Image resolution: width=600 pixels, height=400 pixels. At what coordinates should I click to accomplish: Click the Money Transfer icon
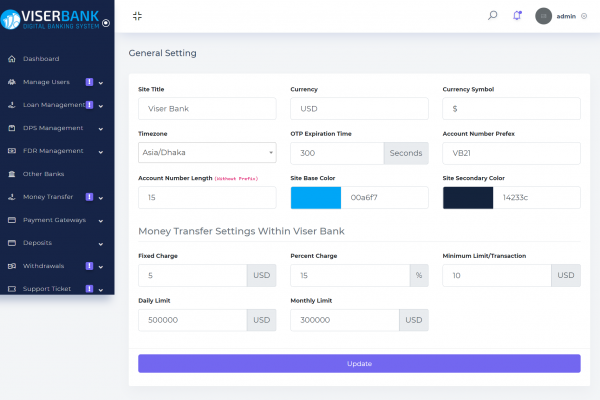(x=12, y=197)
